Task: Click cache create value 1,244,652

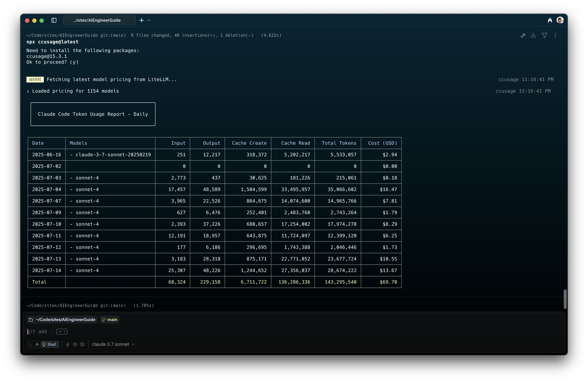Action: pyautogui.click(x=254, y=270)
